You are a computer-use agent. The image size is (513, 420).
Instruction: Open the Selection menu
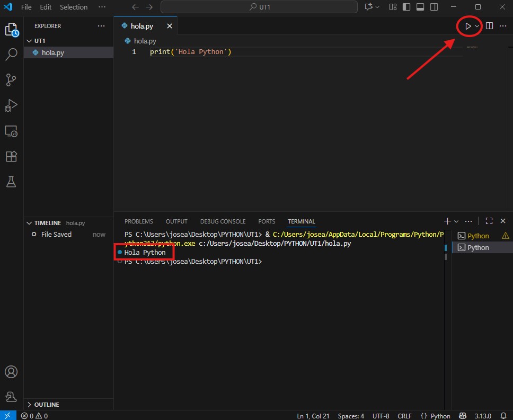(x=74, y=7)
